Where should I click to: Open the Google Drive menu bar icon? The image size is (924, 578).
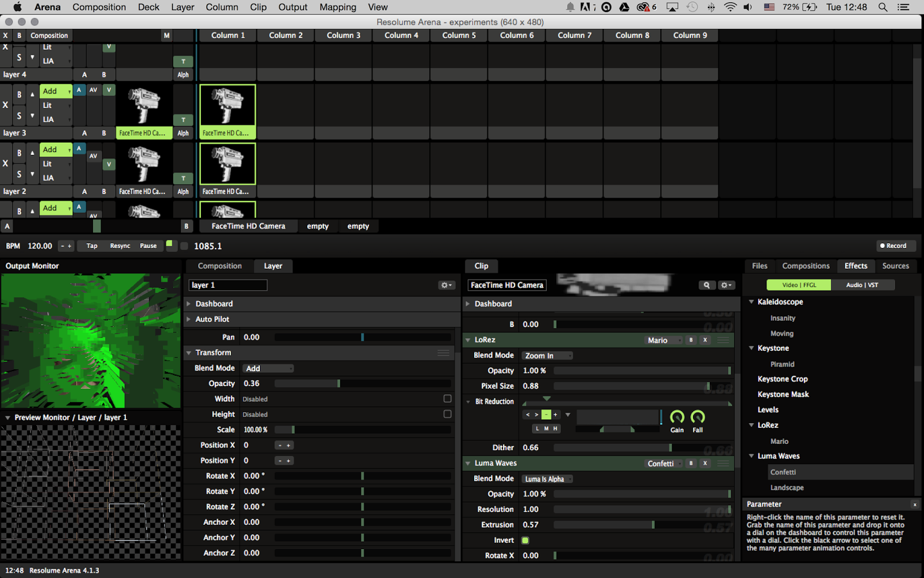[x=624, y=7]
